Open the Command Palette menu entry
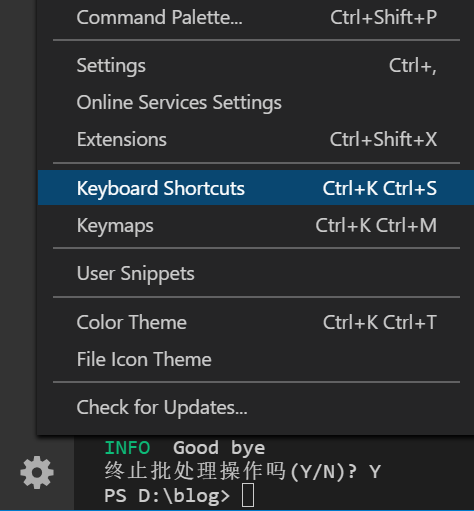Image resolution: width=474 pixels, height=511 pixels. (256, 17)
